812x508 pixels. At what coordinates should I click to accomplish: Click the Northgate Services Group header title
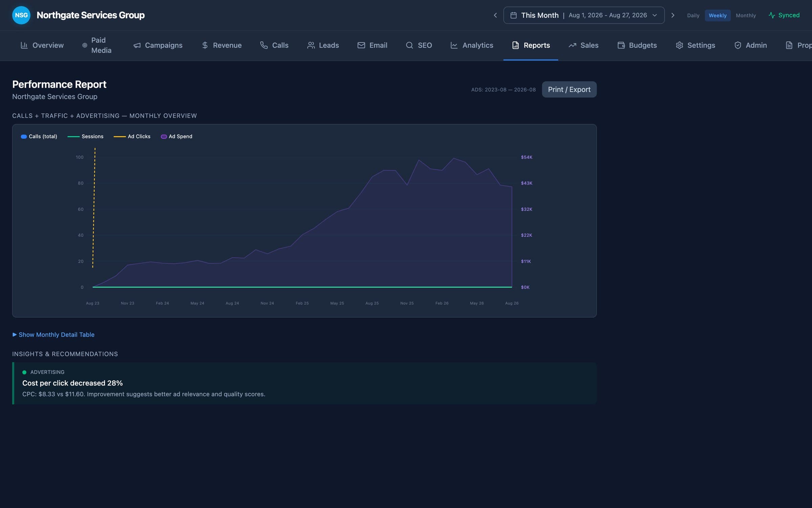tap(91, 15)
